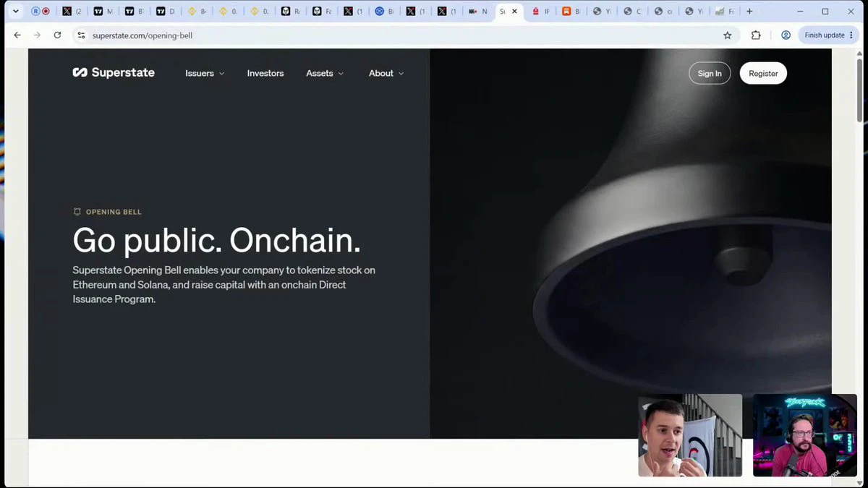Click the Register button
Screen dimensions: 868x488
pos(763,73)
